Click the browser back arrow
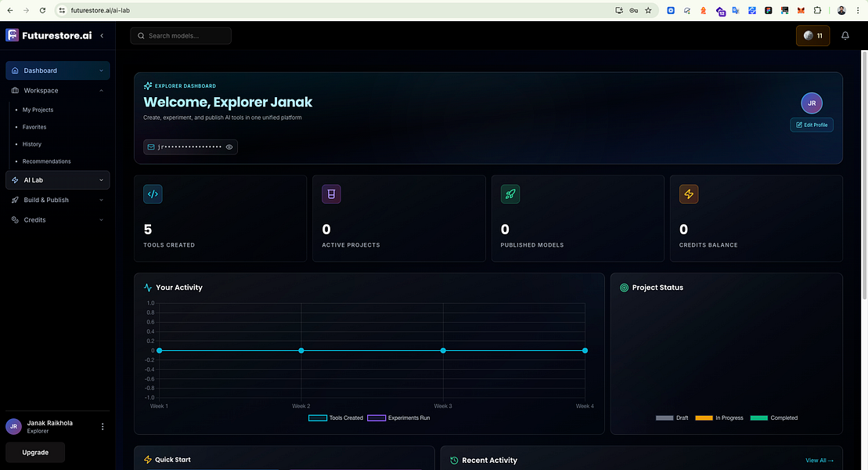 click(10, 10)
